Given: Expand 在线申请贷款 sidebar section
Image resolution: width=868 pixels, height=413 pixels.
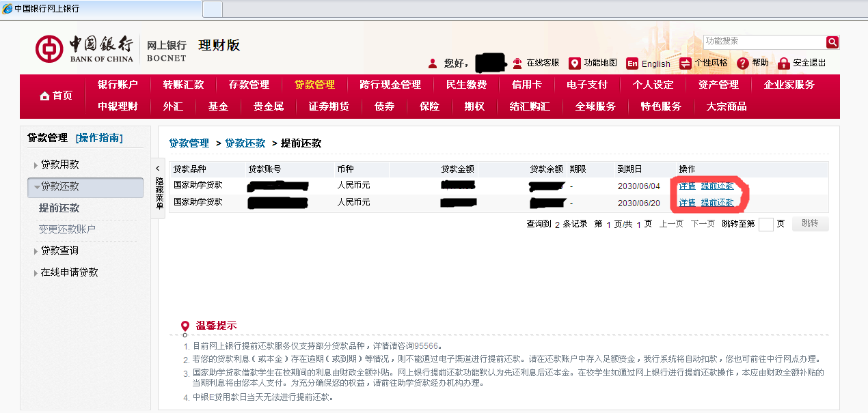Looking at the screenshot, I should pos(36,273).
